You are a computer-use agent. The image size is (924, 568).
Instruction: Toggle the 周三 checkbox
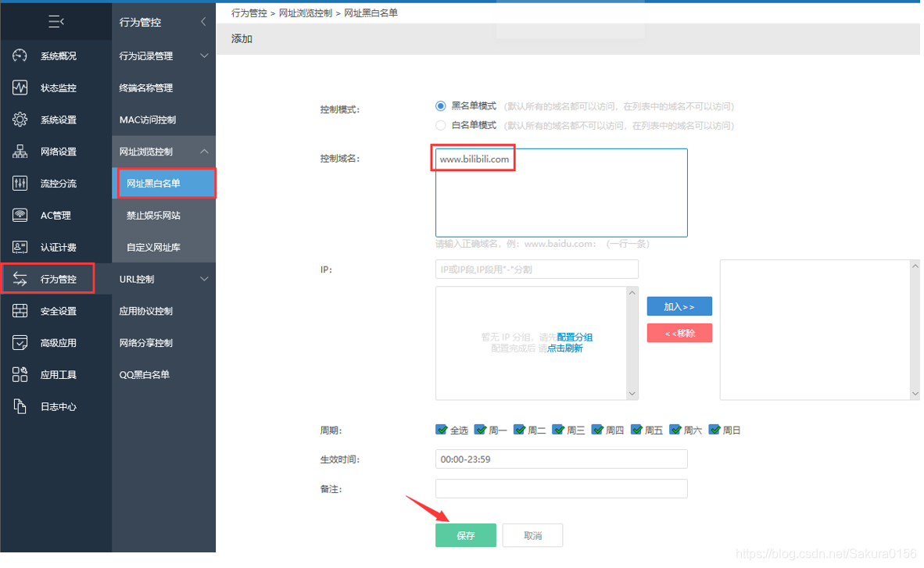pos(557,430)
